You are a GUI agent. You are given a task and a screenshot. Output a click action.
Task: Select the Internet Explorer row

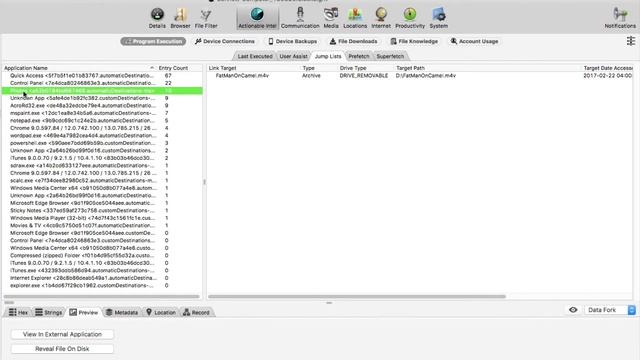pos(102,278)
